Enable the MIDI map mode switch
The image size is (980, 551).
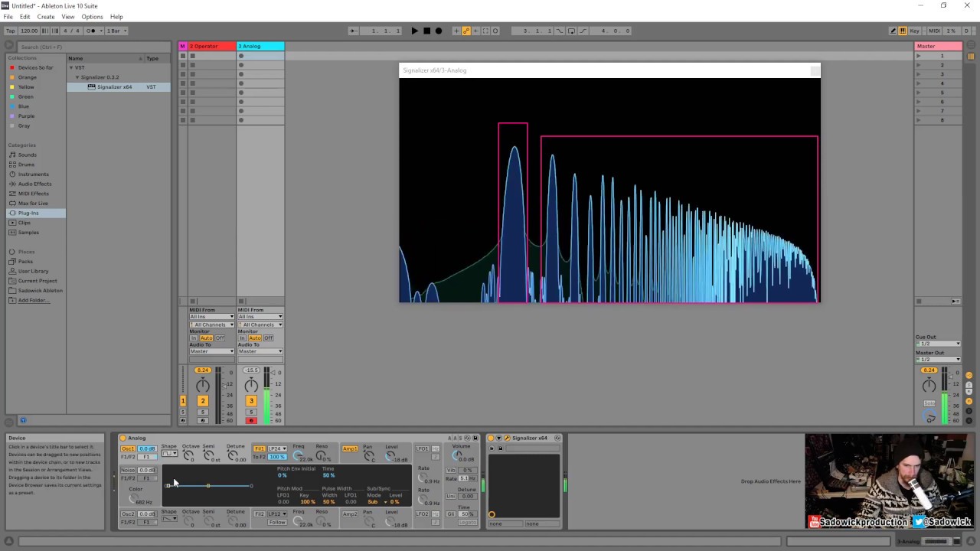(x=934, y=31)
